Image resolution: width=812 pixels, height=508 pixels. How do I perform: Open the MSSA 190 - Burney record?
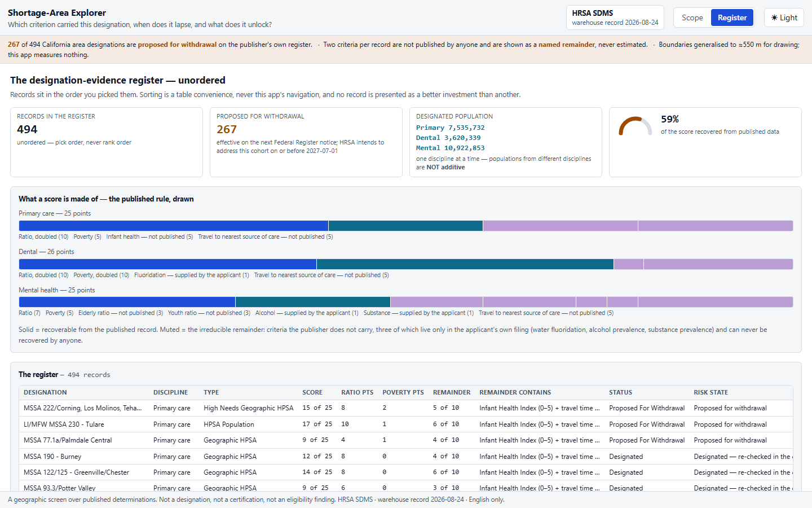pyautogui.click(x=406, y=457)
